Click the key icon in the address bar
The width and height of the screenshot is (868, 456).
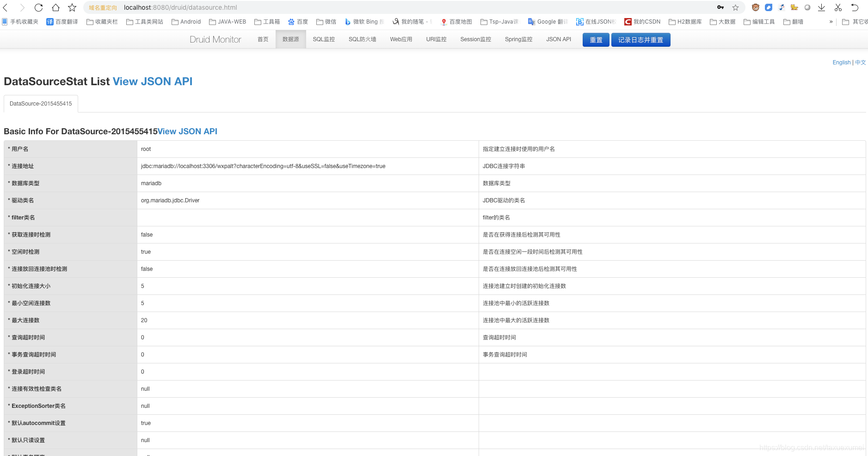click(720, 7)
